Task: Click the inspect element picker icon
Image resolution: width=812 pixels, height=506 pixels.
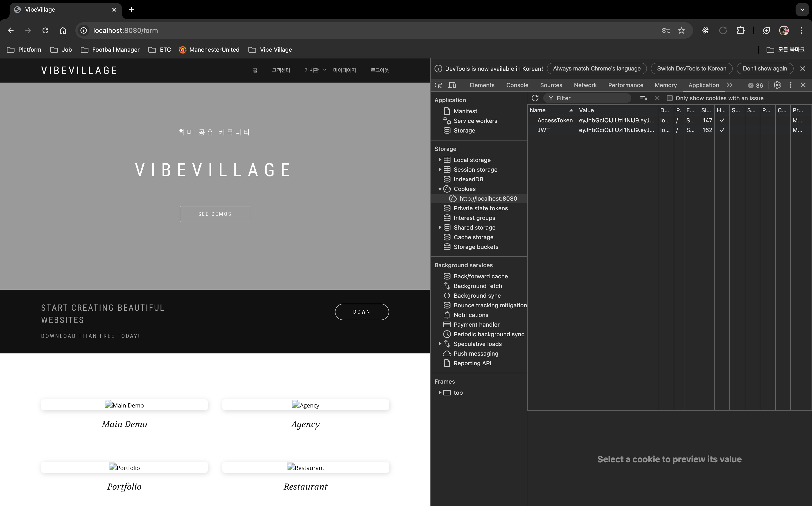Action: 438,85
